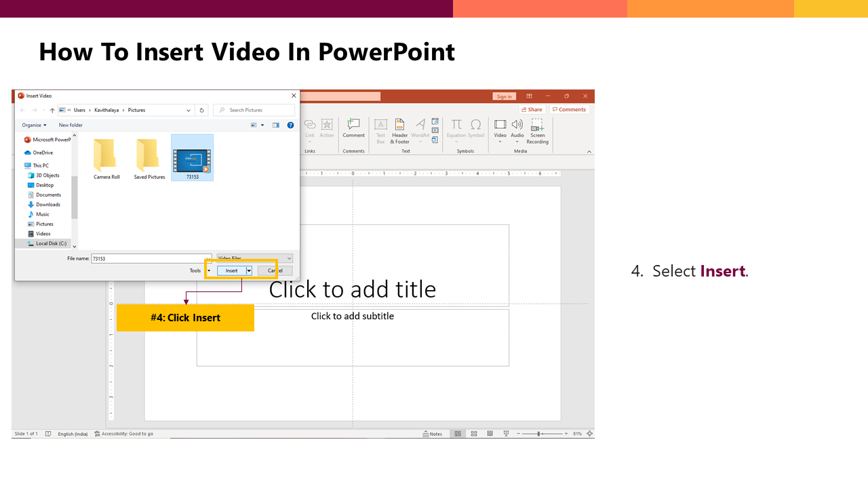Screen dimensions: 868x488
Task: Click the blue Help icon in dialog
Action: point(291,125)
